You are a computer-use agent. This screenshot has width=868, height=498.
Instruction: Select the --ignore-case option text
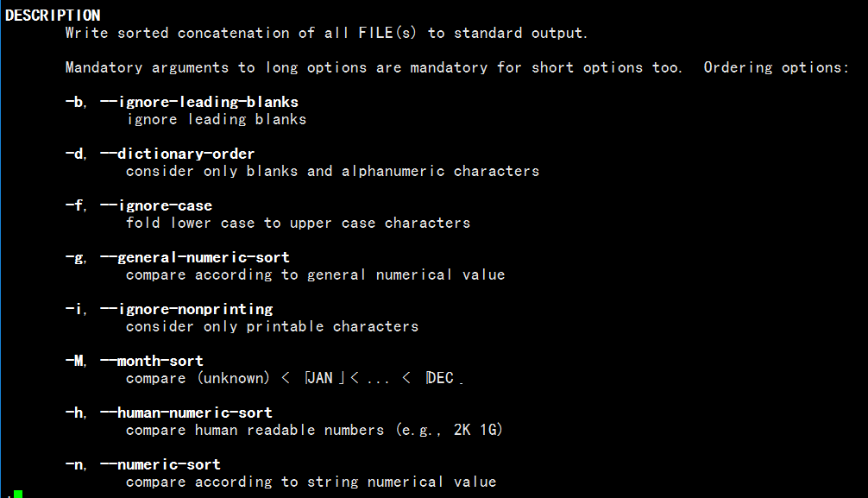click(x=156, y=206)
